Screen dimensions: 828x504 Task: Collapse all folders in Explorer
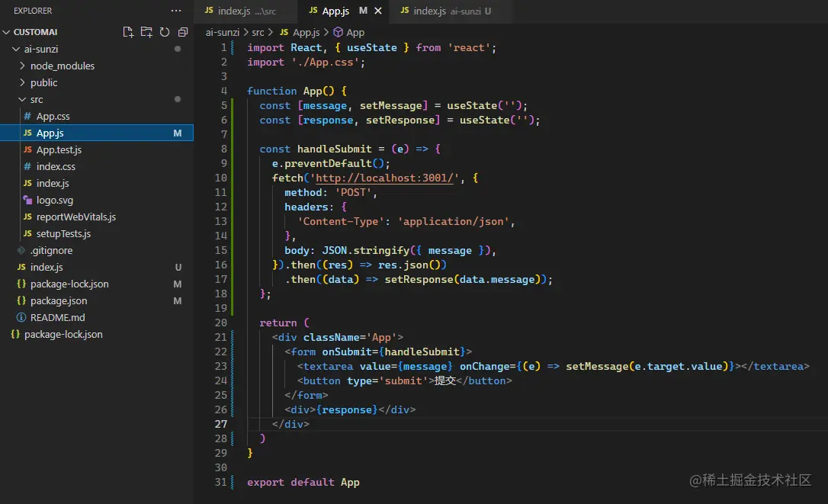pos(183,32)
